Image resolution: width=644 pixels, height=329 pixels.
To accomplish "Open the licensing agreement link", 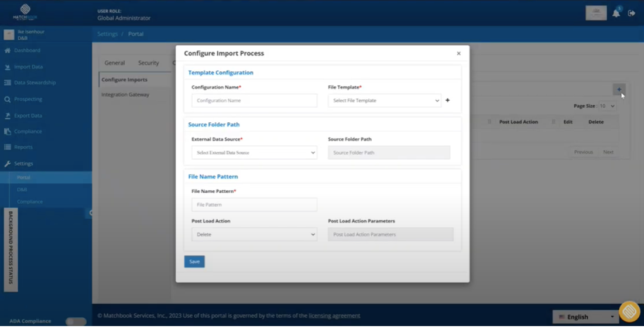I will (x=334, y=316).
